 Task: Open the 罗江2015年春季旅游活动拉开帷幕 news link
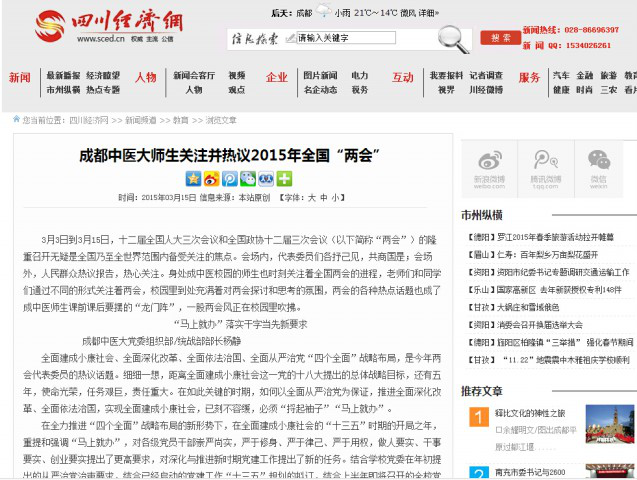tap(553, 238)
